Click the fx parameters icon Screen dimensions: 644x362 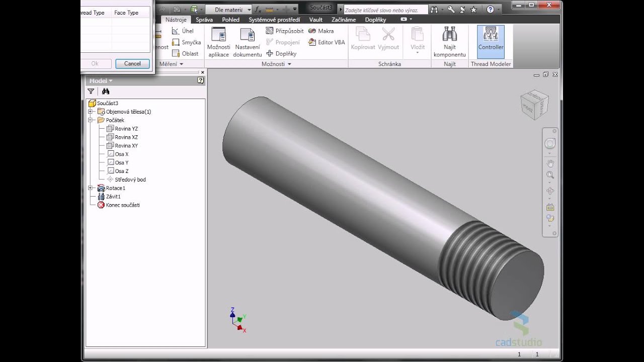click(x=258, y=9)
